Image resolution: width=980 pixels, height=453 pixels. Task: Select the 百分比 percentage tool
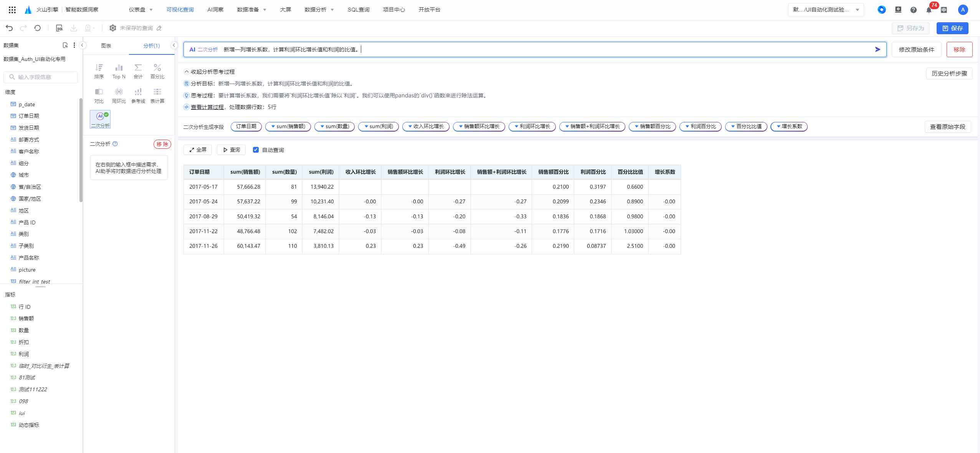157,71
